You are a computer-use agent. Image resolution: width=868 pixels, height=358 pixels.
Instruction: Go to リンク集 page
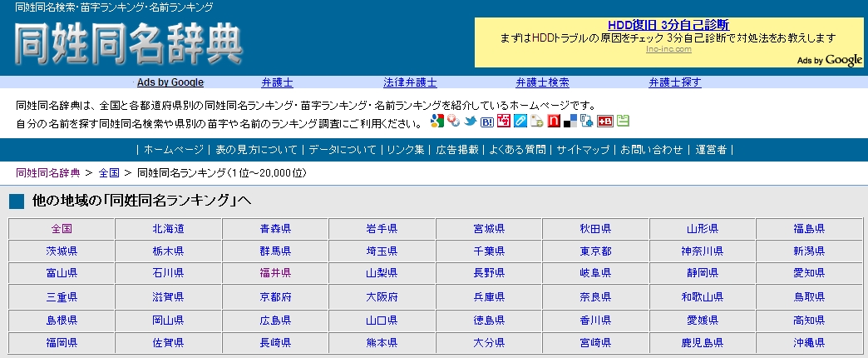pos(406,150)
